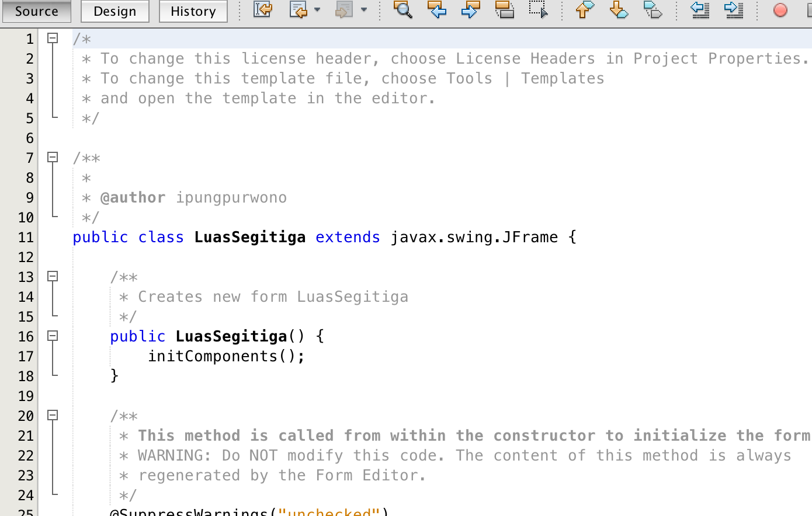The width and height of the screenshot is (812, 516).
Task: Click line 17 gutter to set breakpoint
Action: point(26,356)
